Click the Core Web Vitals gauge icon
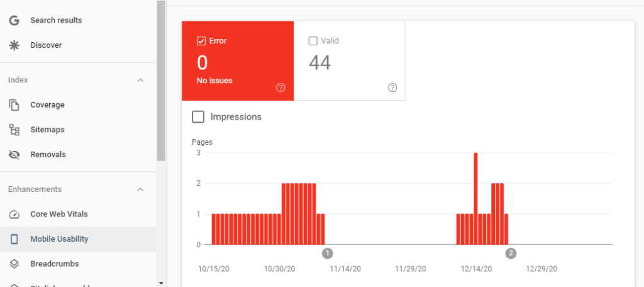Viewport: 644px width, 287px height. click(x=14, y=214)
